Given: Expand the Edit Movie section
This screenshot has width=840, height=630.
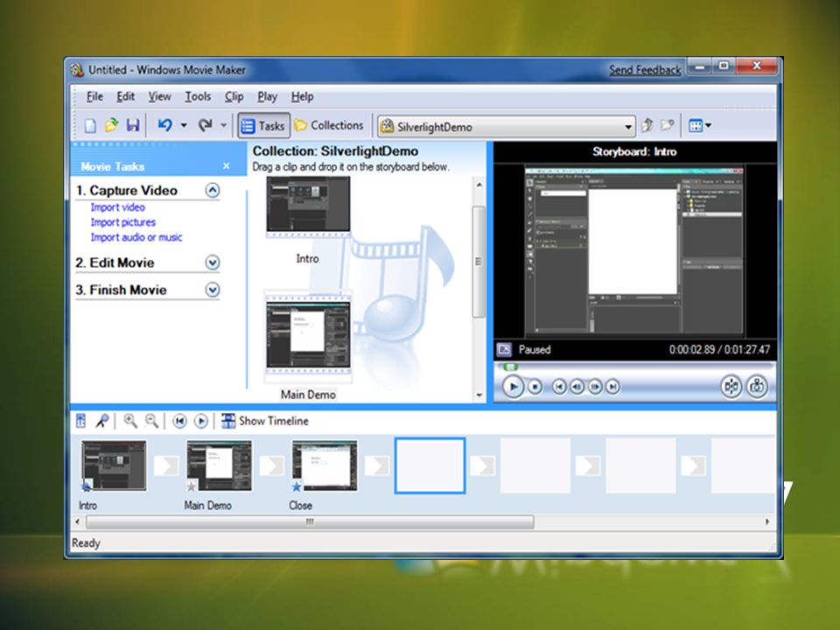Looking at the screenshot, I should click(x=213, y=262).
